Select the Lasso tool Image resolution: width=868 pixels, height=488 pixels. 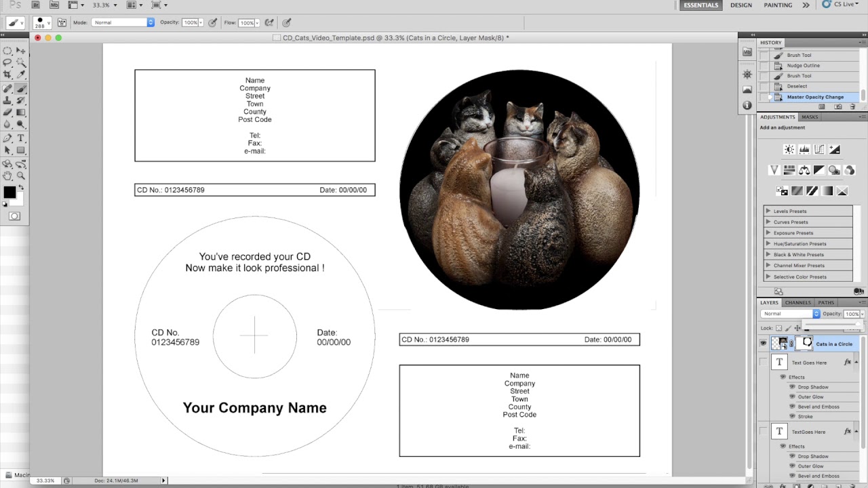[x=7, y=62]
